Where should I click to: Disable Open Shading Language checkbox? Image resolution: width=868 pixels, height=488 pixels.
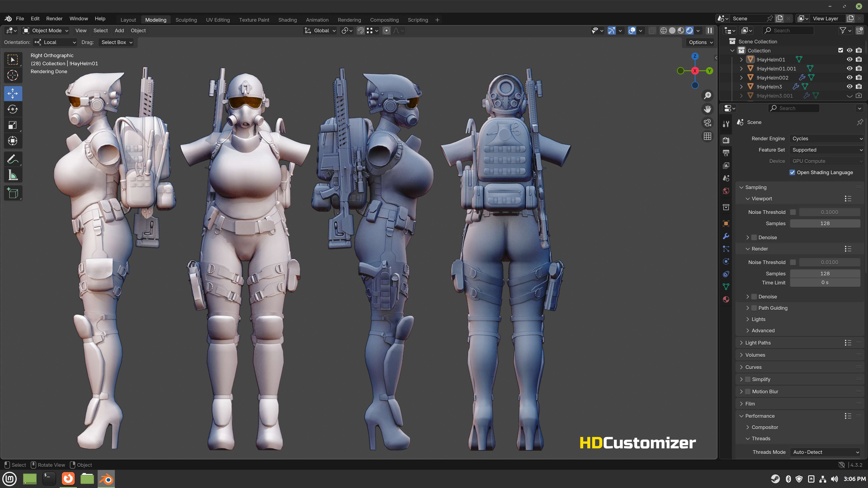792,172
